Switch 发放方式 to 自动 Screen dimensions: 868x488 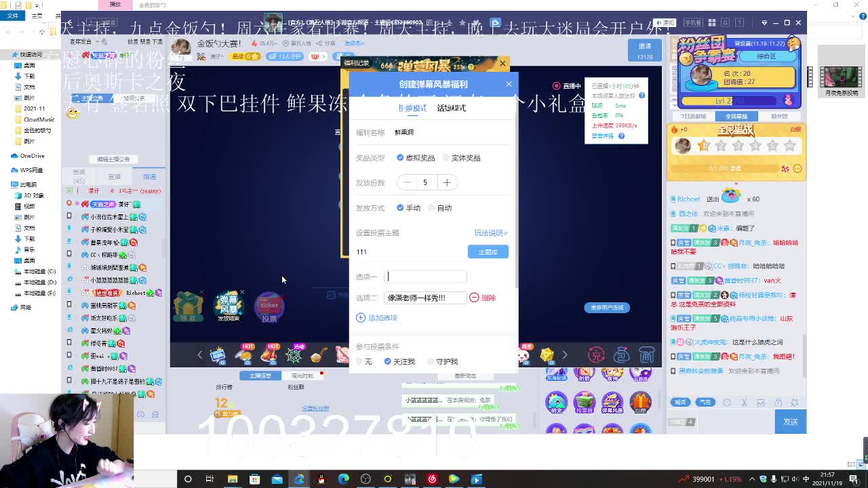point(439,207)
